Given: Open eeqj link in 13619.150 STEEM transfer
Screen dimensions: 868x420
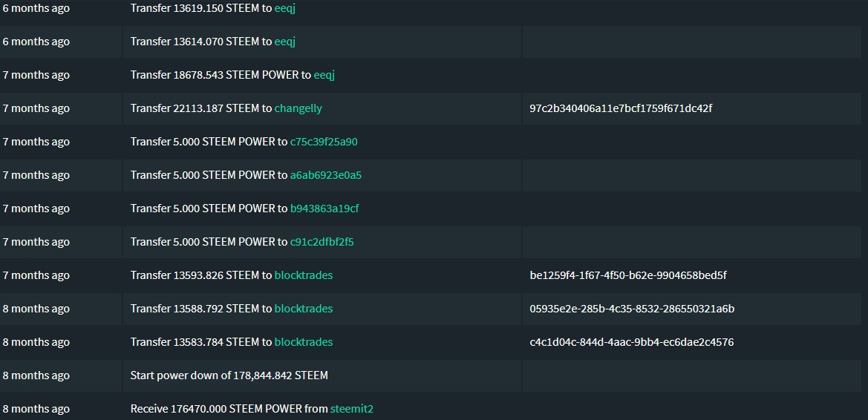Looking at the screenshot, I should coord(284,8).
